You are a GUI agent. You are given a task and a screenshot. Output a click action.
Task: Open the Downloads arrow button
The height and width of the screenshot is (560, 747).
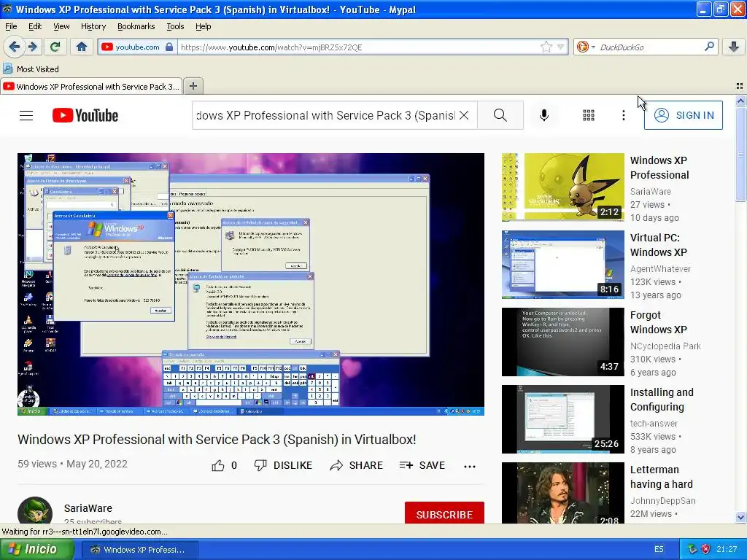pyautogui.click(x=734, y=47)
